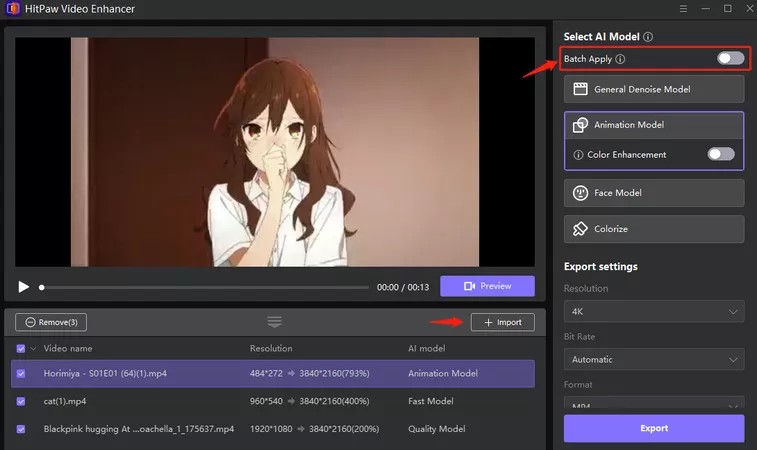The height and width of the screenshot is (450, 757).
Task: Select Horimiya - S01E01 video row
Action: pos(273,373)
